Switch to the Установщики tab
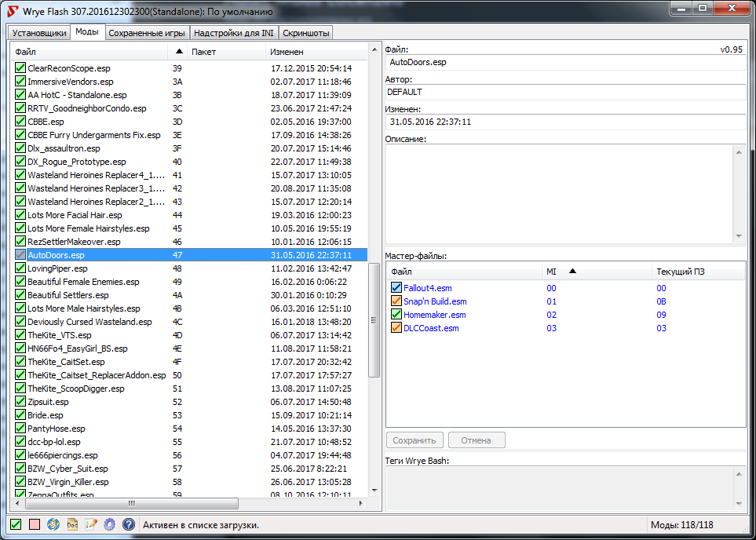 [x=38, y=33]
